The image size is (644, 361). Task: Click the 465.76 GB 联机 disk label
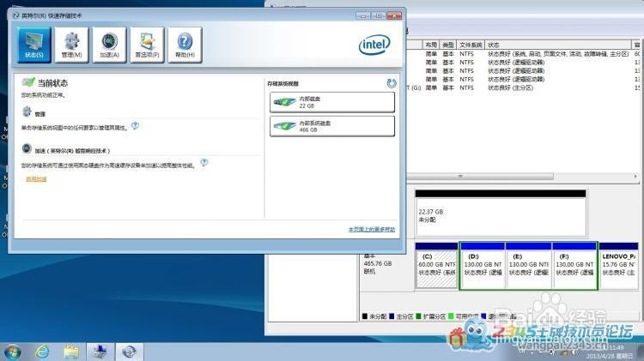[378, 264]
